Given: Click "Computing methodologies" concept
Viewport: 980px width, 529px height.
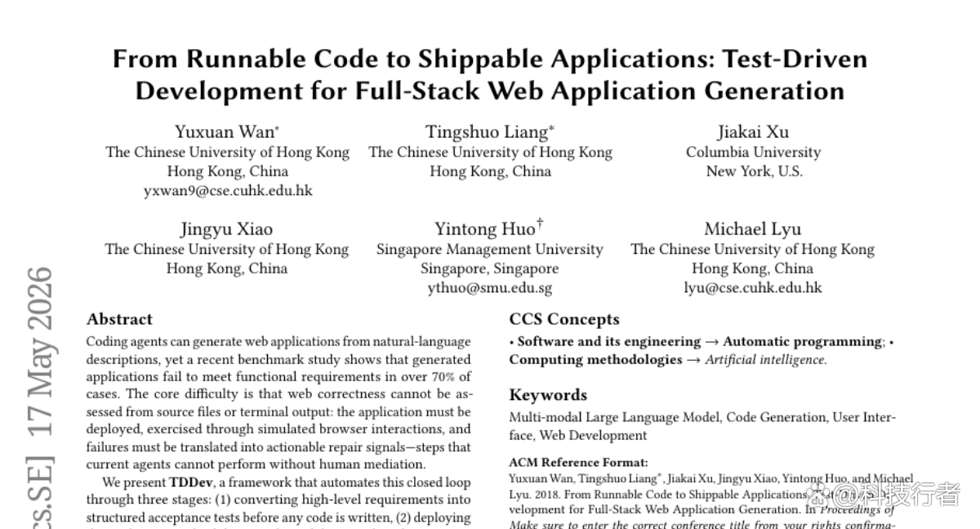Looking at the screenshot, I should (595, 359).
